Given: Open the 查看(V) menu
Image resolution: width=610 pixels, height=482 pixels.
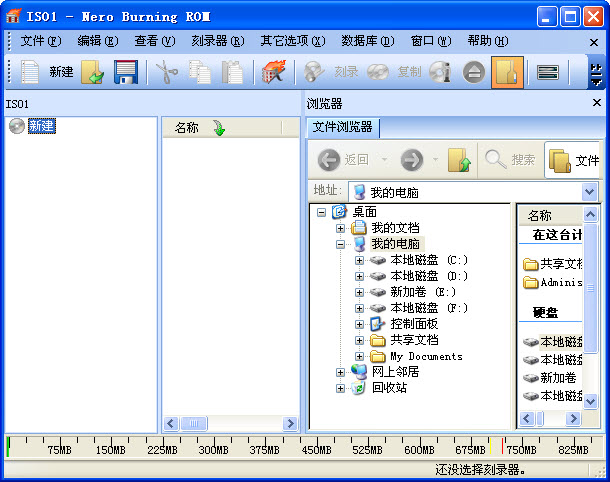Looking at the screenshot, I should coord(155,41).
